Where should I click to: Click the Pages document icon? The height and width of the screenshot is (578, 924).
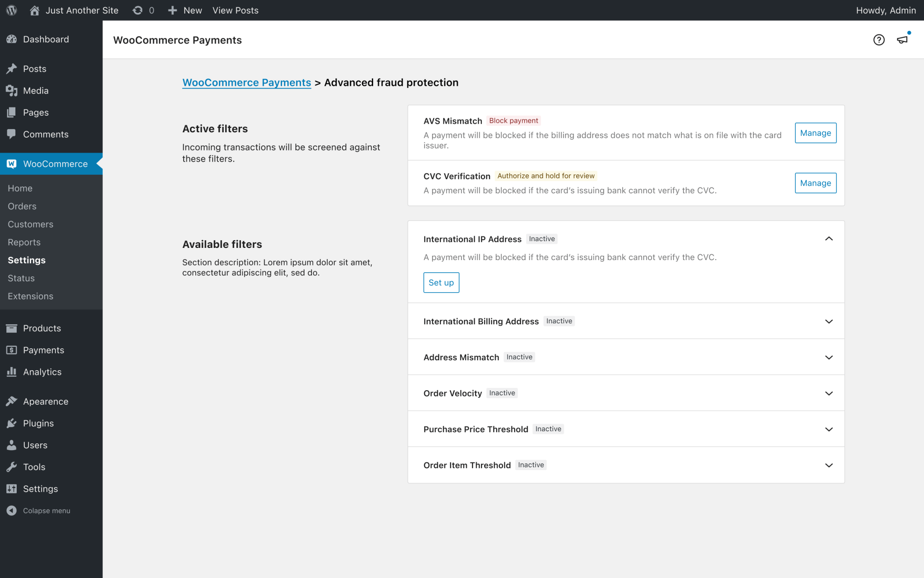pos(12,112)
